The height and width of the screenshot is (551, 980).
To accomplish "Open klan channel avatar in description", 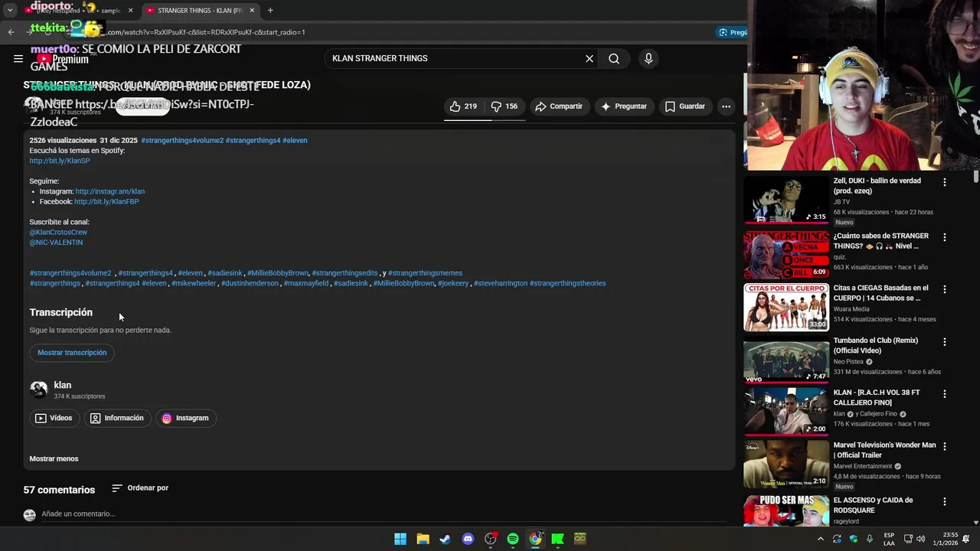I will 38,390.
